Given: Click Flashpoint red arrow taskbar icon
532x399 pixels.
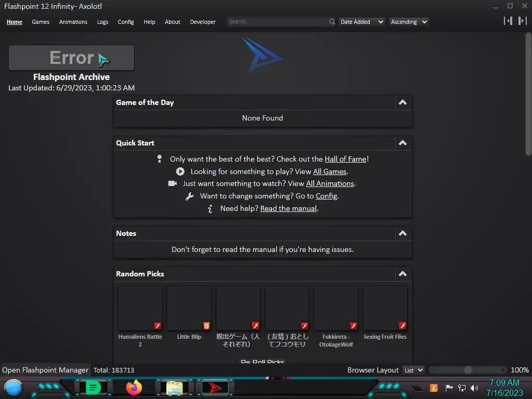Looking at the screenshot, I should (215, 388).
